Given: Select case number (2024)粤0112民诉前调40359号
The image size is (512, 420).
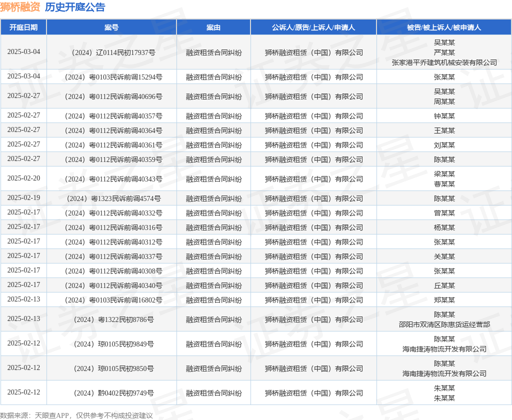Looking at the screenshot, I should 113,159.
